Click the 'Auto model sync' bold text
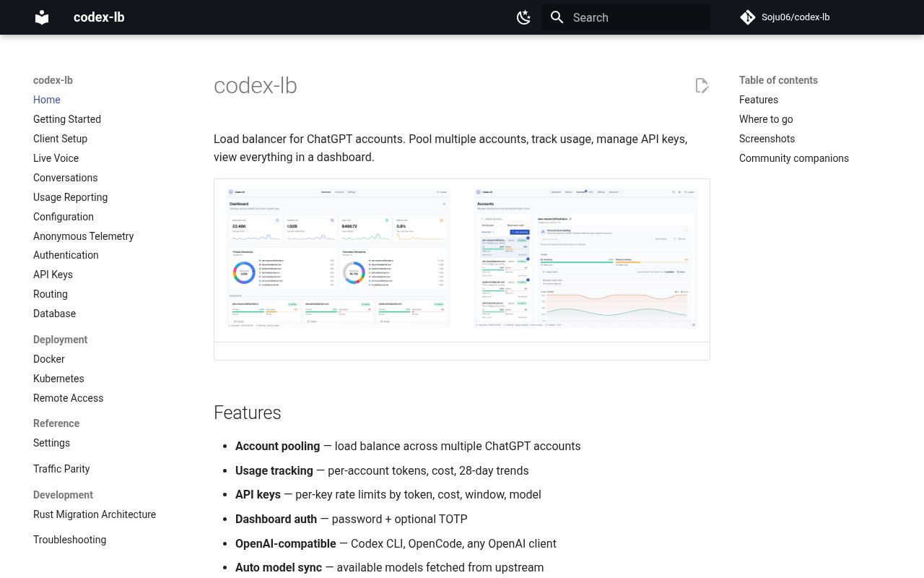Screen dimensions: 924x578 click(x=279, y=568)
